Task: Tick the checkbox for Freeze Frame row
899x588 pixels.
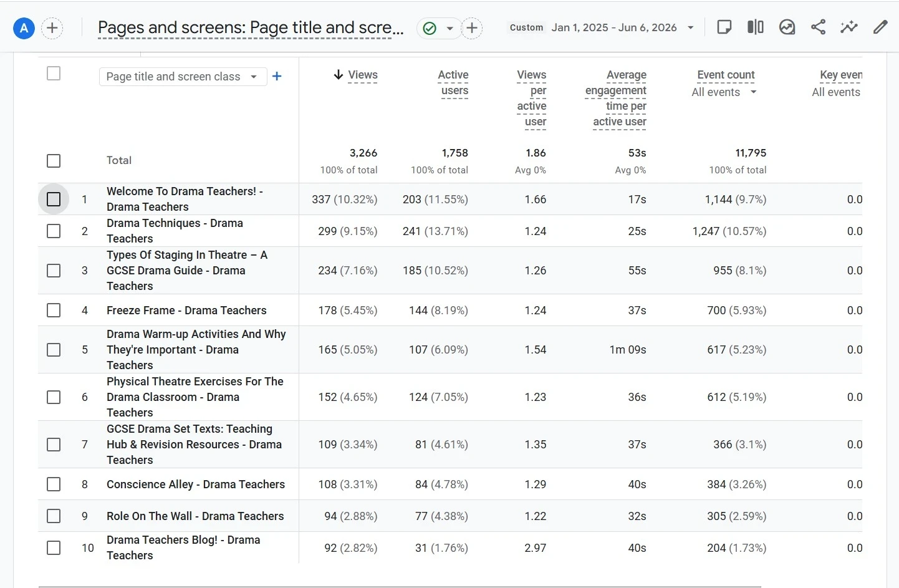Action: click(x=54, y=310)
